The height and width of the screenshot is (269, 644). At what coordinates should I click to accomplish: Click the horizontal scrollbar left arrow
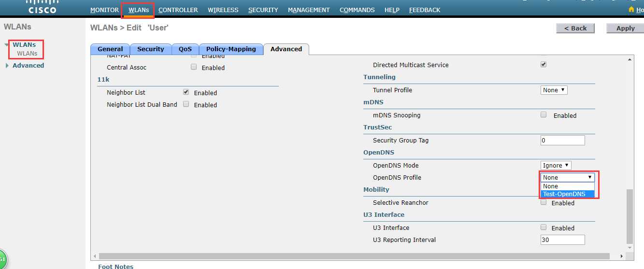pyautogui.click(x=94, y=256)
